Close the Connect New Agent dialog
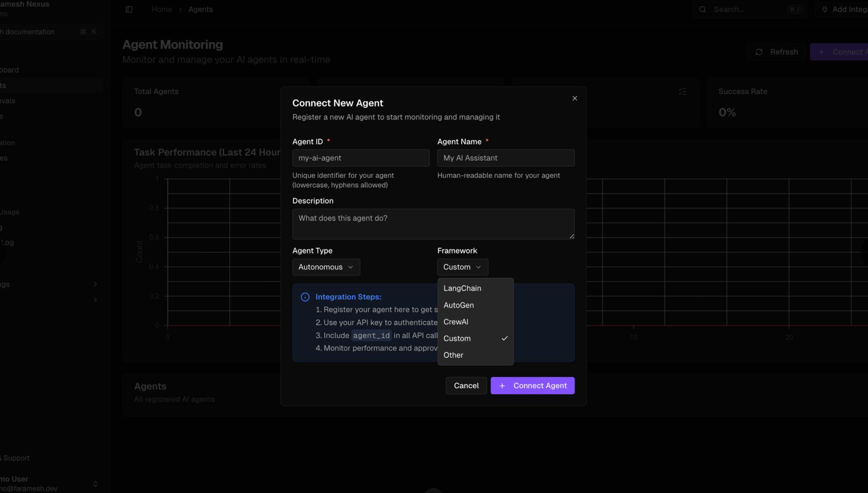 pyautogui.click(x=575, y=98)
